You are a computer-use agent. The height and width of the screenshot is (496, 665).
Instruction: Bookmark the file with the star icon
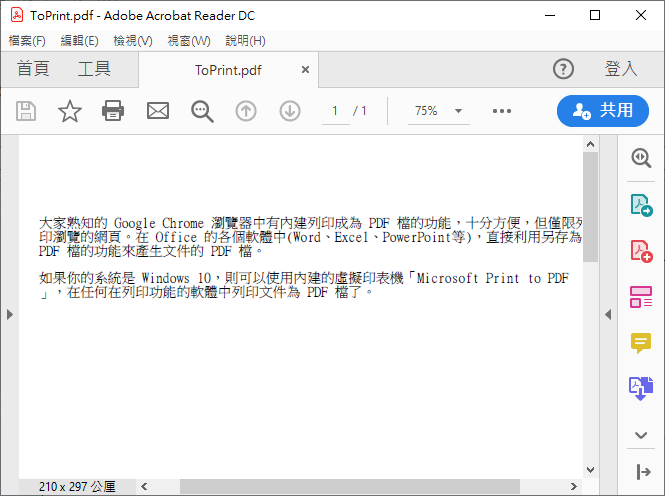pyautogui.click(x=70, y=111)
